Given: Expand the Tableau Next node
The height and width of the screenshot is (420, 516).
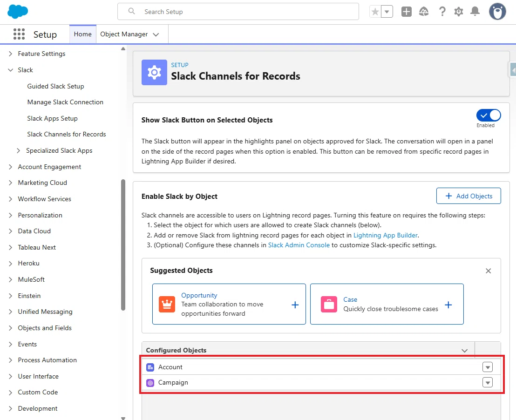Looking at the screenshot, I should tap(11, 248).
